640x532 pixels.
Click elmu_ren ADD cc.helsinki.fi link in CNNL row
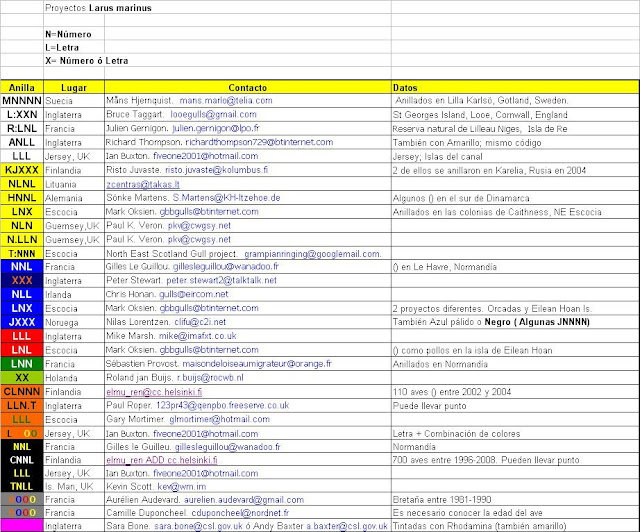tap(162, 460)
